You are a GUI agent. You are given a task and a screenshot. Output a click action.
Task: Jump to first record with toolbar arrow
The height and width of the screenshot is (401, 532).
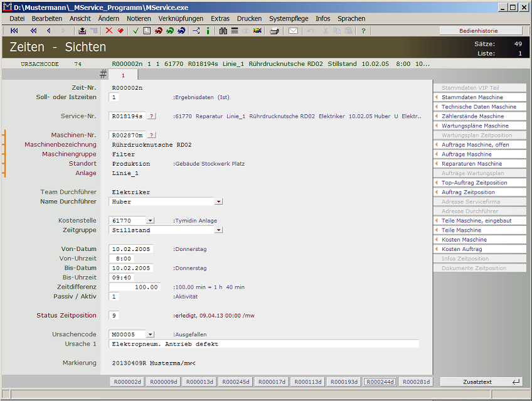[x=14, y=31]
